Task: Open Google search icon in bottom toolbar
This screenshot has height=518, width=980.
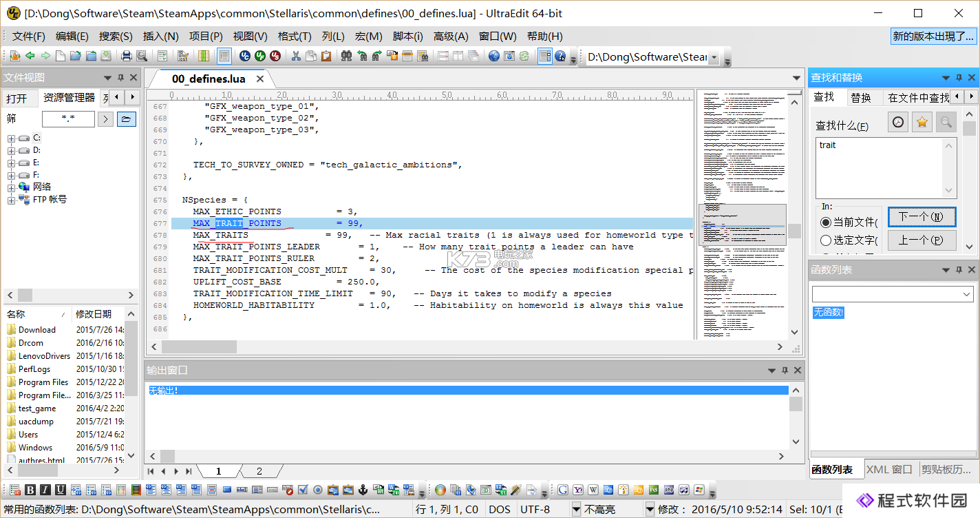Action: [563, 490]
